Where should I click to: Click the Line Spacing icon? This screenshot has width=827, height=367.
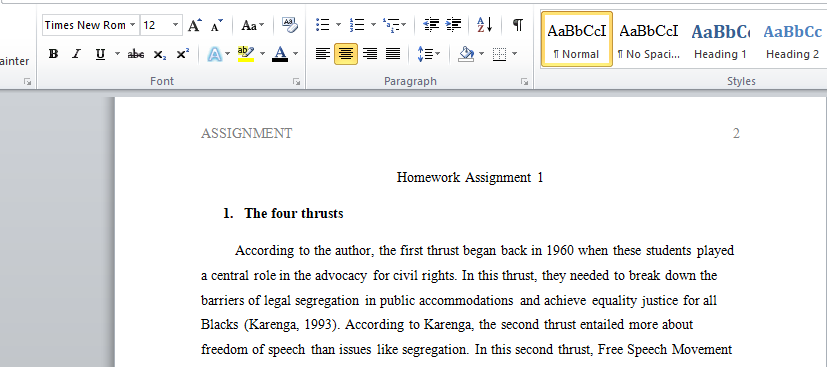point(425,54)
